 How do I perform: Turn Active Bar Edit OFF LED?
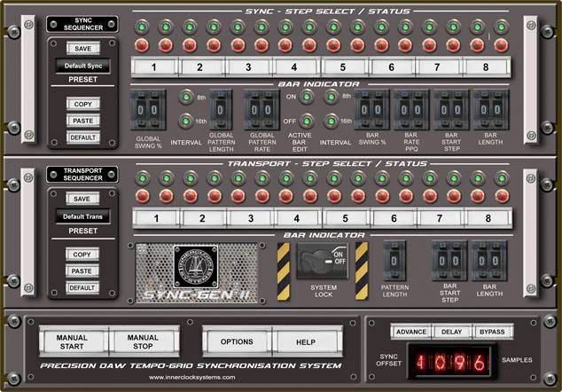(x=307, y=122)
